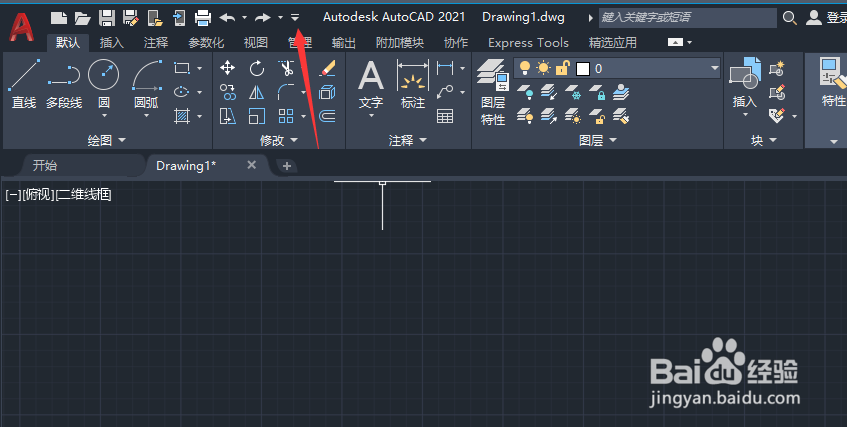The image size is (847, 427).
Task: Select the 圆弧 Arc tool
Action: point(147,84)
